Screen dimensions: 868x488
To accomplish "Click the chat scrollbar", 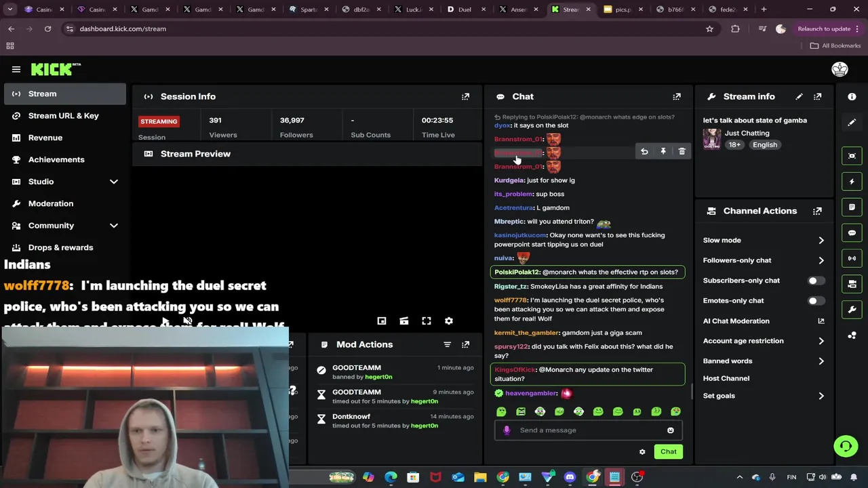I will [x=691, y=392].
